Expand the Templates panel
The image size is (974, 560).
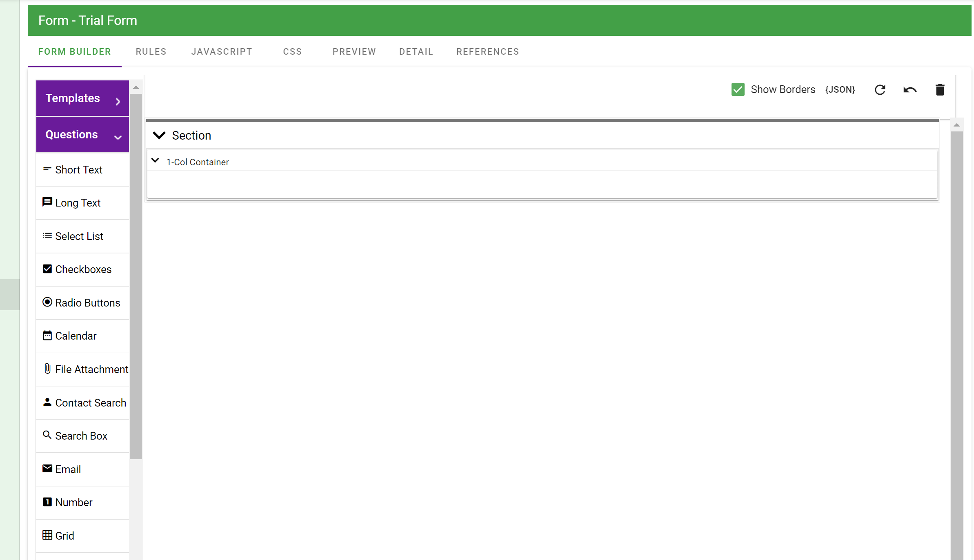(82, 98)
